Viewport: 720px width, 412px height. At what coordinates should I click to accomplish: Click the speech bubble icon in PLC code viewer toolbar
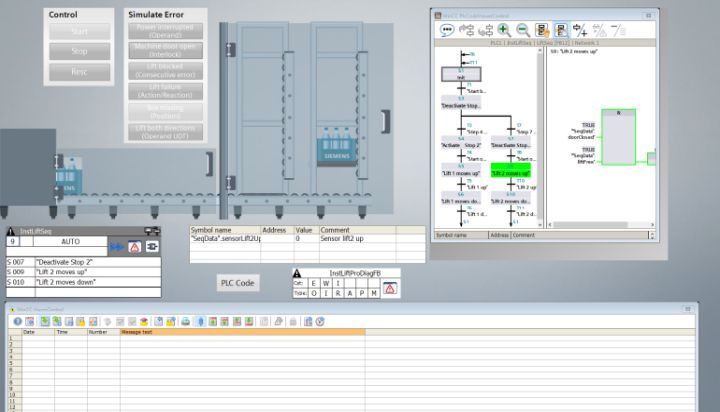447,30
